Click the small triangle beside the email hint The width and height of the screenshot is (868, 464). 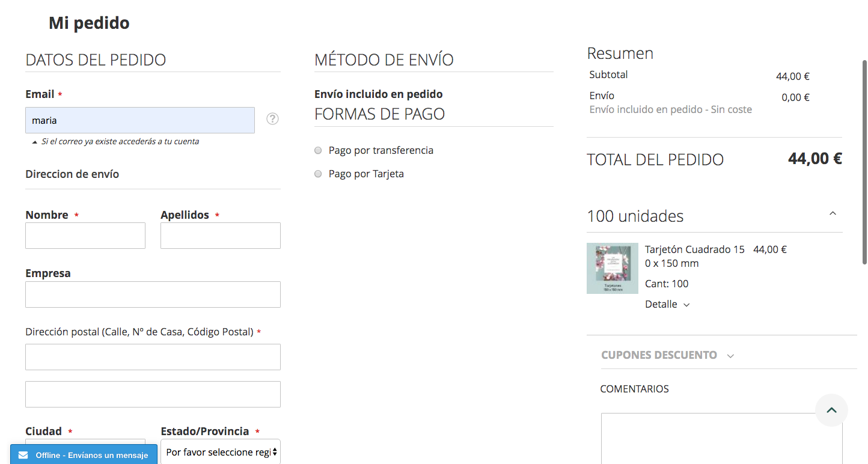[34, 141]
